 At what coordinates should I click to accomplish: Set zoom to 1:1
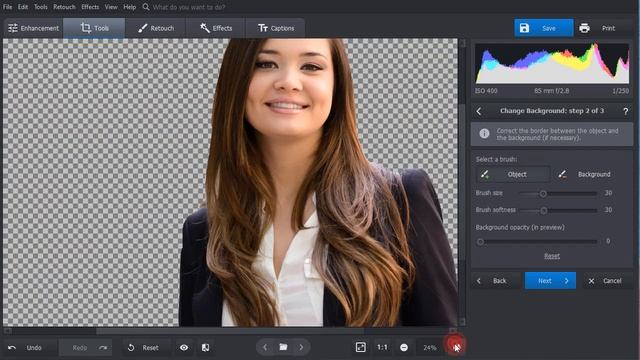382,347
